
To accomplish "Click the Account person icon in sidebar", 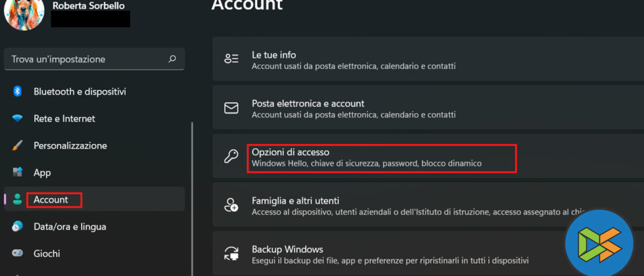I will 18,200.
